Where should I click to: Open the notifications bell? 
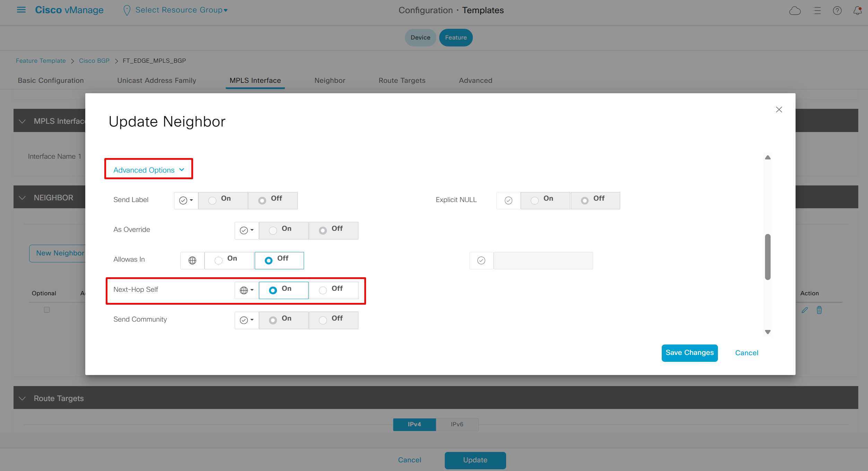(857, 11)
